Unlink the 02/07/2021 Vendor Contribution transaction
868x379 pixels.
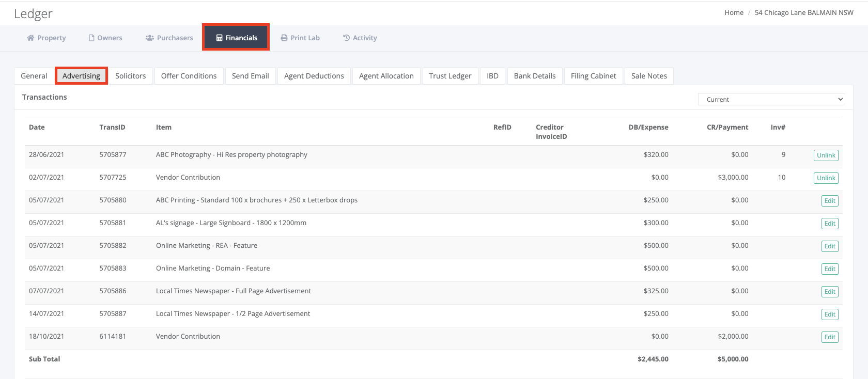[x=826, y=178]
